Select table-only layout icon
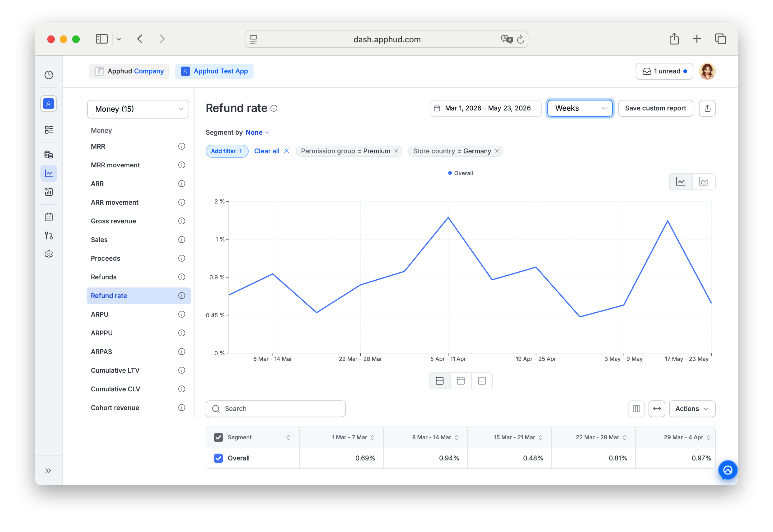 click(482, 381)
